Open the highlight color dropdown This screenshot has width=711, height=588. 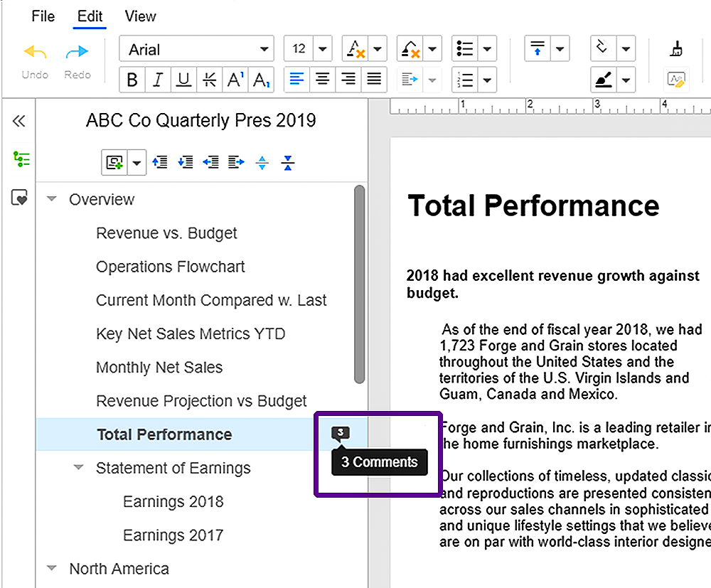[x=626, y=80]
